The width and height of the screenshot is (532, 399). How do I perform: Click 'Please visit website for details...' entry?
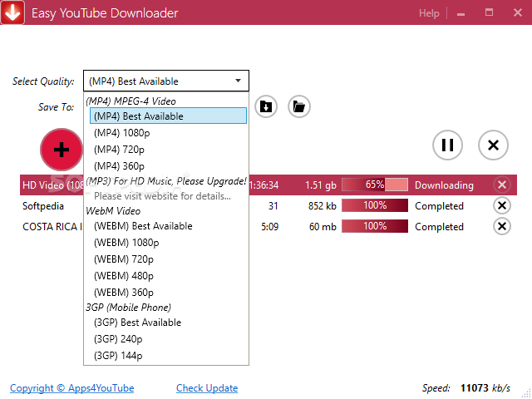162,196
